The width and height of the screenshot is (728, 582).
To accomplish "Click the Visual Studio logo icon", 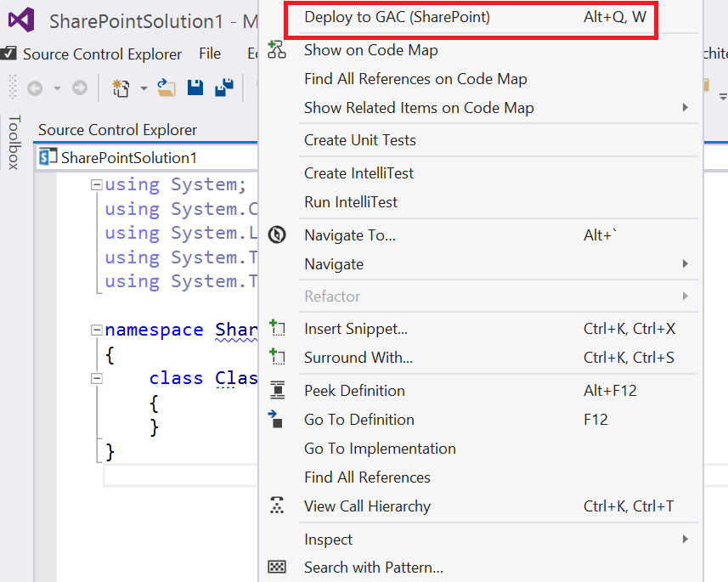I will pyautogui.click(x=20, y=20).
